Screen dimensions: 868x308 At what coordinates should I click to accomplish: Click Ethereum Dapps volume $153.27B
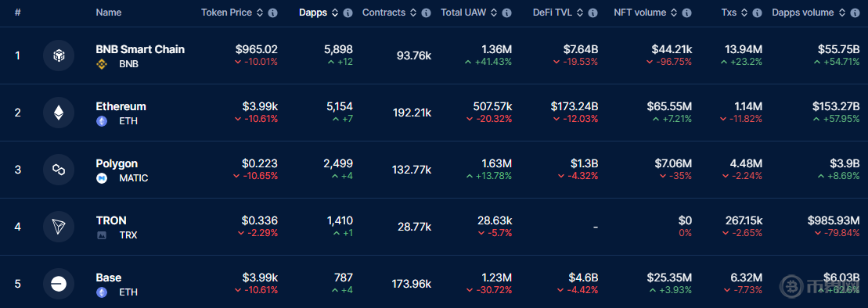click(x=837, y=106)
